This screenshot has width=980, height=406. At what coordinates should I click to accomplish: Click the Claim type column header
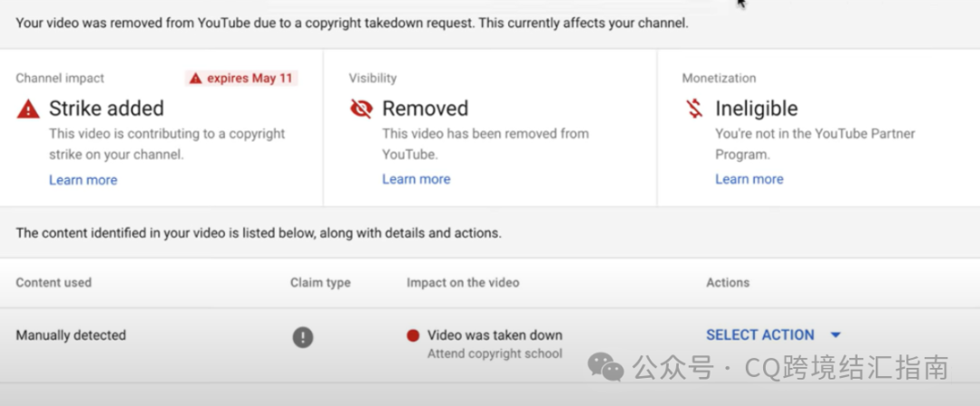(320, 282)
